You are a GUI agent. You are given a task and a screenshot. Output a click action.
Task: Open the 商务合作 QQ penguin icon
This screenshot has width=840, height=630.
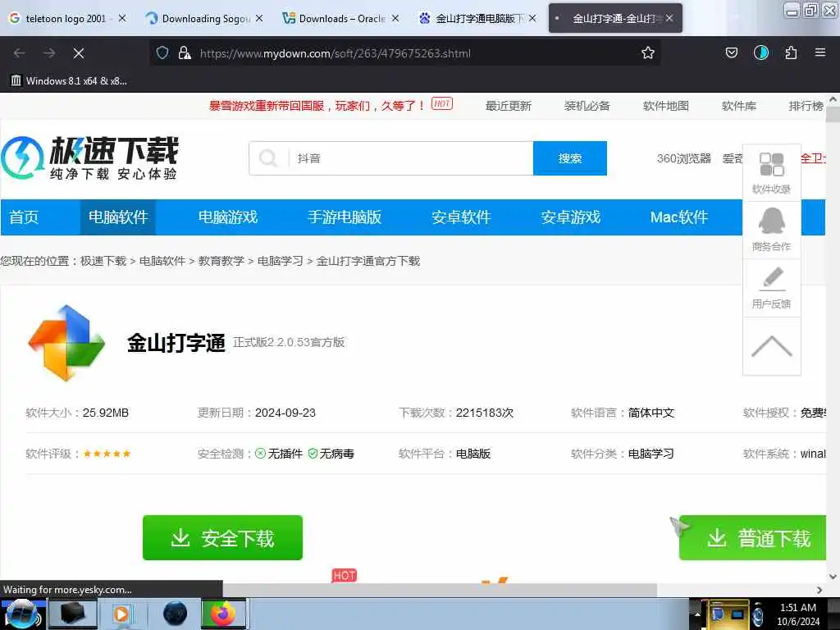(771, 231)
